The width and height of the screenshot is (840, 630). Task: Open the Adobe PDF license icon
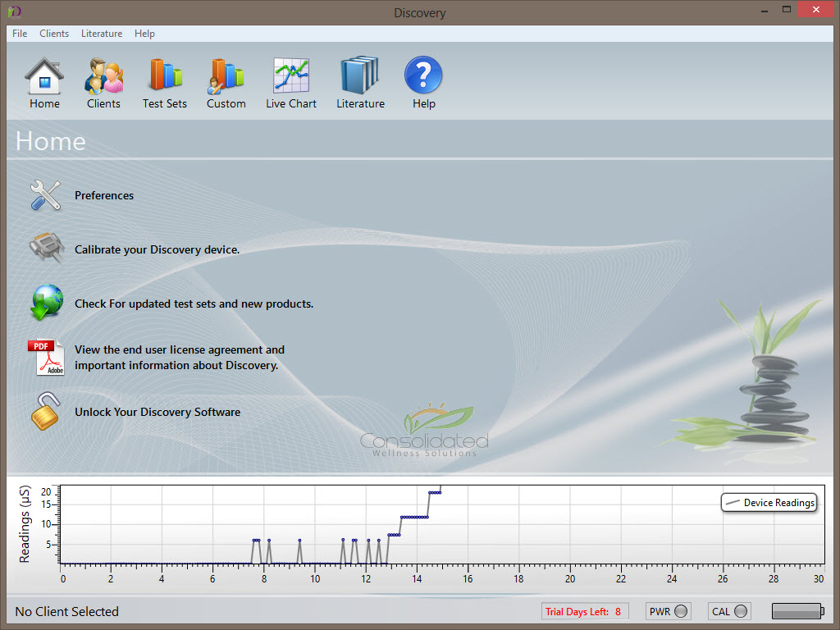pyautogui.click(x=46, y=358)
